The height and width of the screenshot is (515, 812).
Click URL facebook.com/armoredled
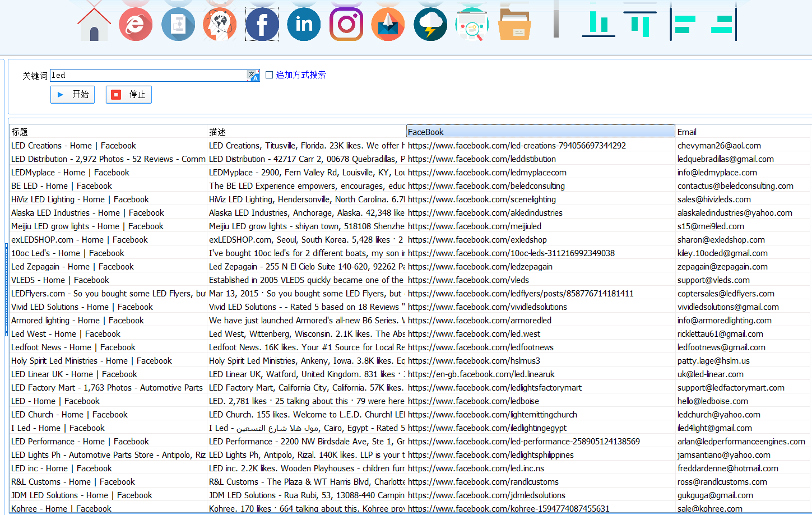(x=480, y=321)
